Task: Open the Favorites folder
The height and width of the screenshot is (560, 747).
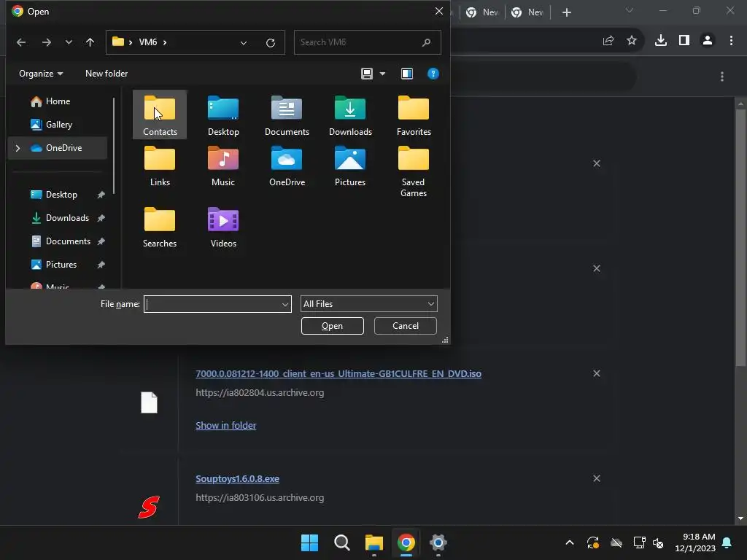Action: [x=414, y=115]
